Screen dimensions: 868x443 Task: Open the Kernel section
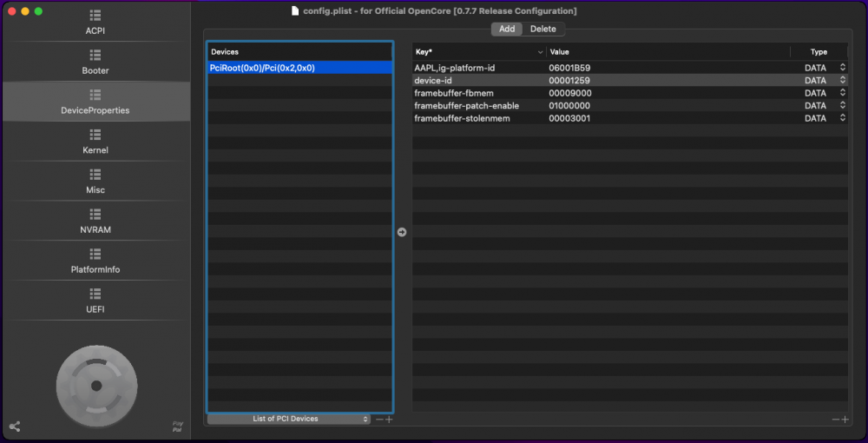pyautogui.click(x=95, y=142)
